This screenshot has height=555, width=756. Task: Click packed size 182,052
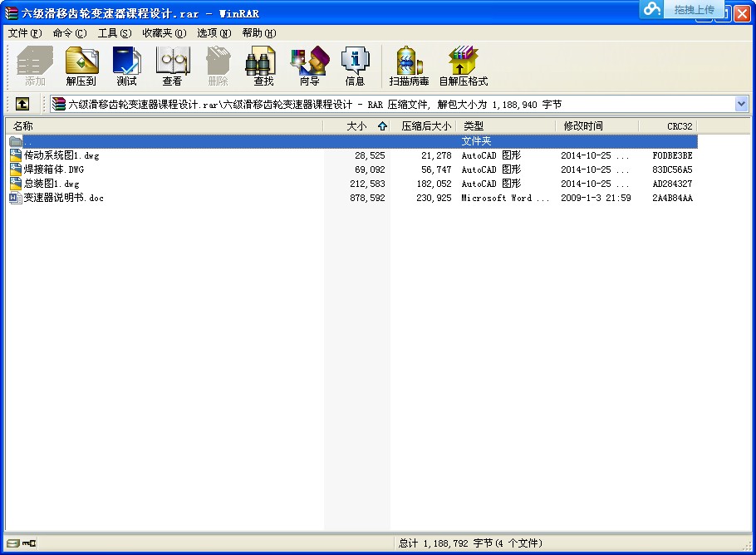click(434, 184)
